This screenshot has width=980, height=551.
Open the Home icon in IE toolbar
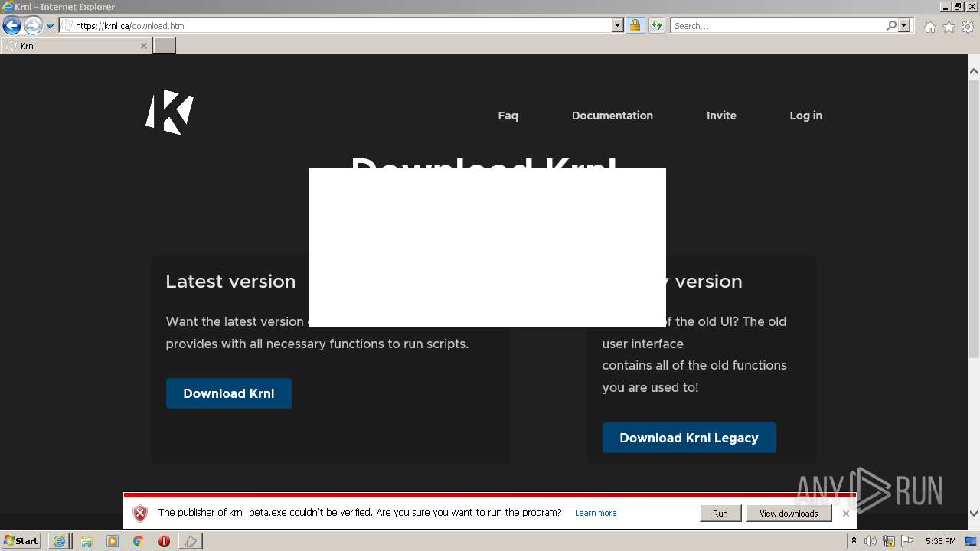click(929, 27)
